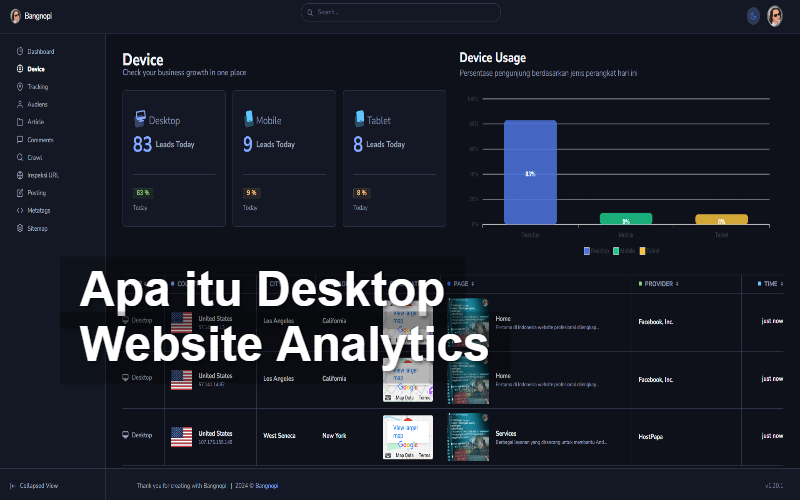
Task: Go to the Posting edit icon
Action: pos(20,193)
